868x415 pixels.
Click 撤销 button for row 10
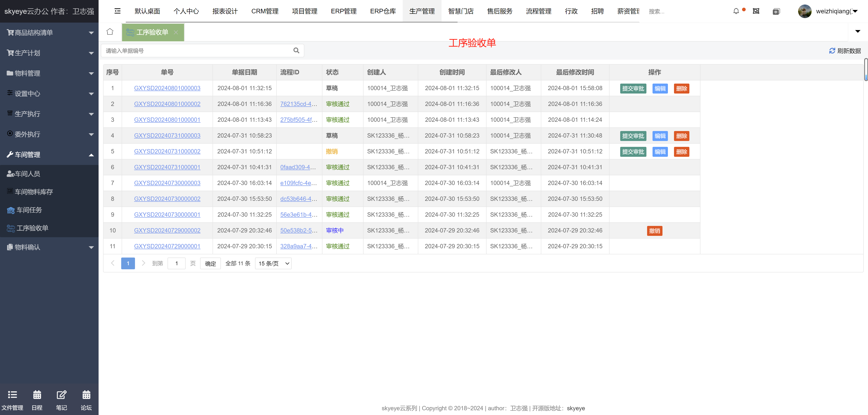pos(654,231)
